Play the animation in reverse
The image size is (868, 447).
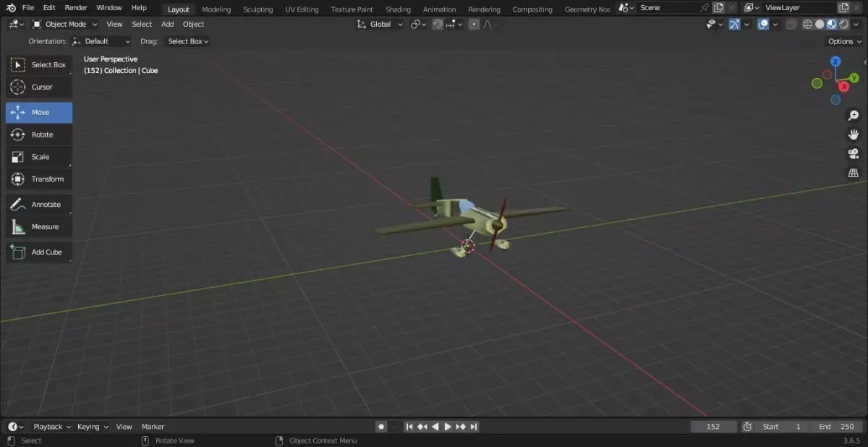coord(435,427)
